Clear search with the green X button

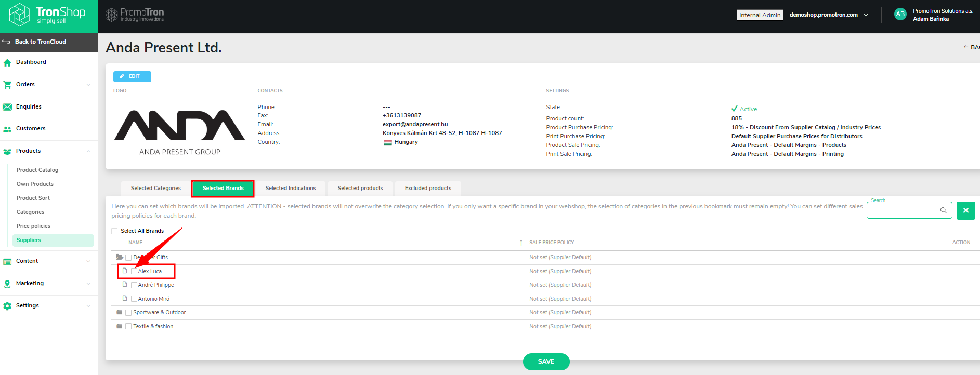tap(965, 210)
